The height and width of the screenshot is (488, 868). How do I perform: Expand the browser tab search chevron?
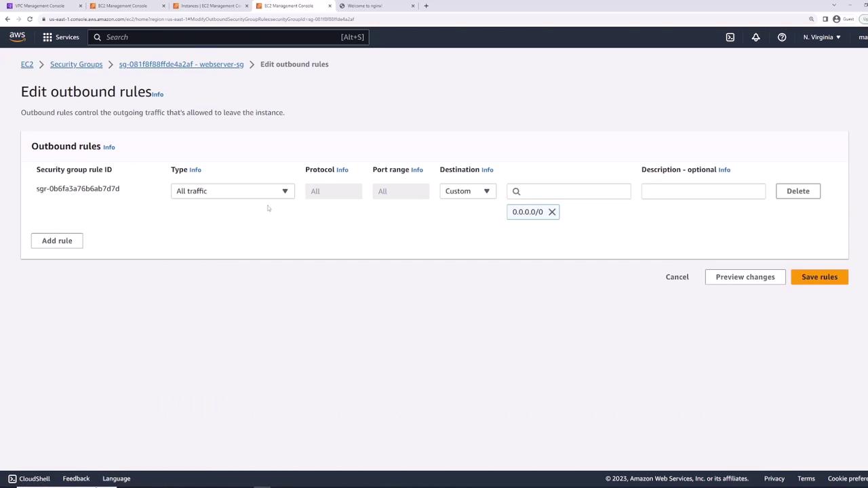tap(834, 5)
